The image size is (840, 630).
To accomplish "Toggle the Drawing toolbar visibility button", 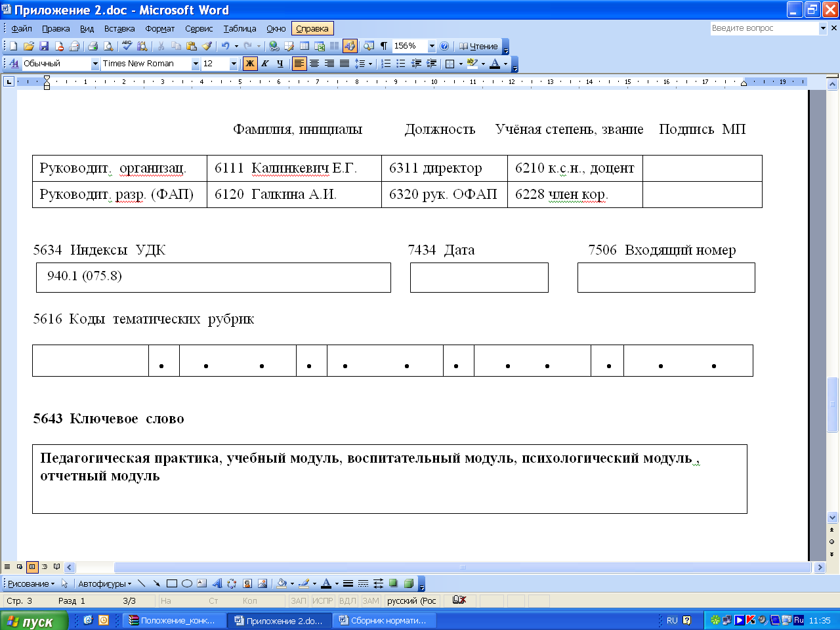I will click(x=350, y=46).
